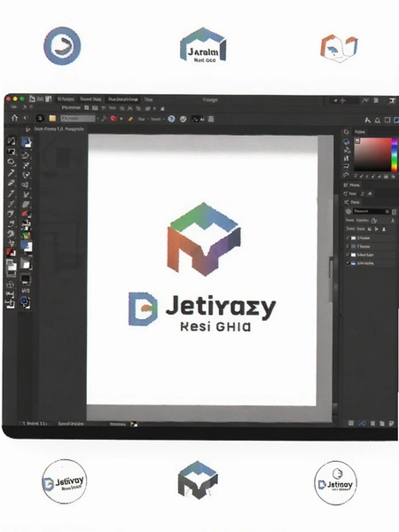Click the small play arrow beside red toolbar icon
The height and width of the screenshot is (532, 399).
pyautogui.click(x=121, y=119)
